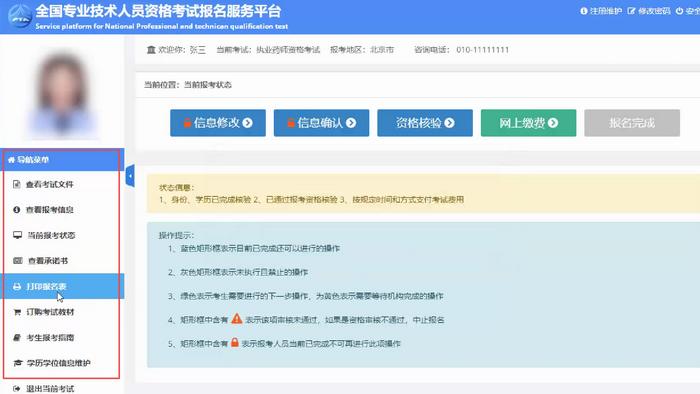This screenshot has width=700, height=394.
Task: Collapse the sidebar using the blue arrow tab
Action: [x=130, y=176]
